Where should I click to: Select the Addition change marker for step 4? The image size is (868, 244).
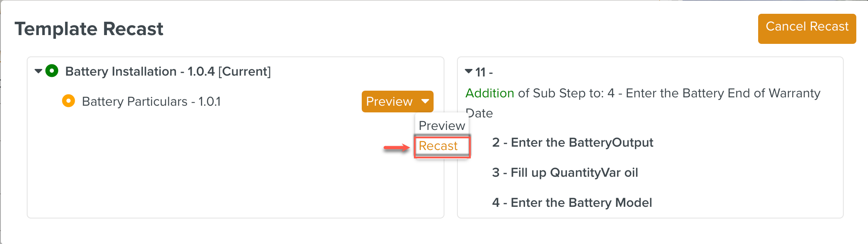tap(489, 93)
